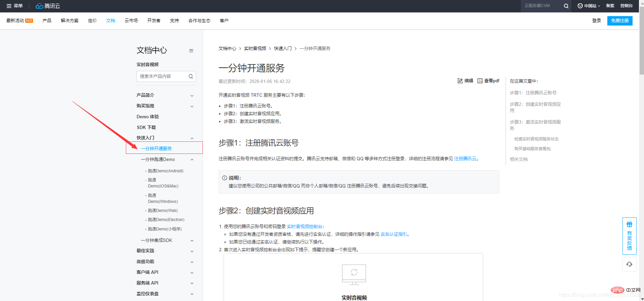
Task: Open the hamburger 菜单 icon in top bar
Action: point(9,6)
